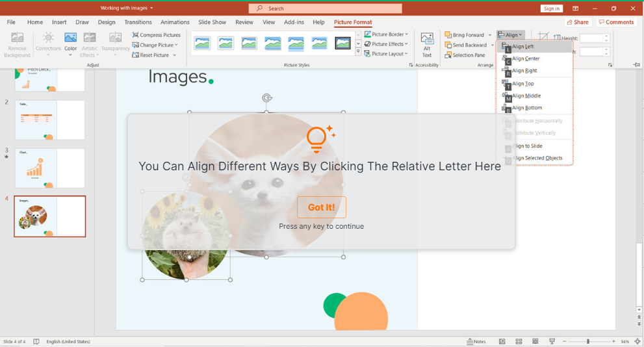Choose Align Top from the menu
The height and width of the screenshot is (347, 644).
(535, 84)
